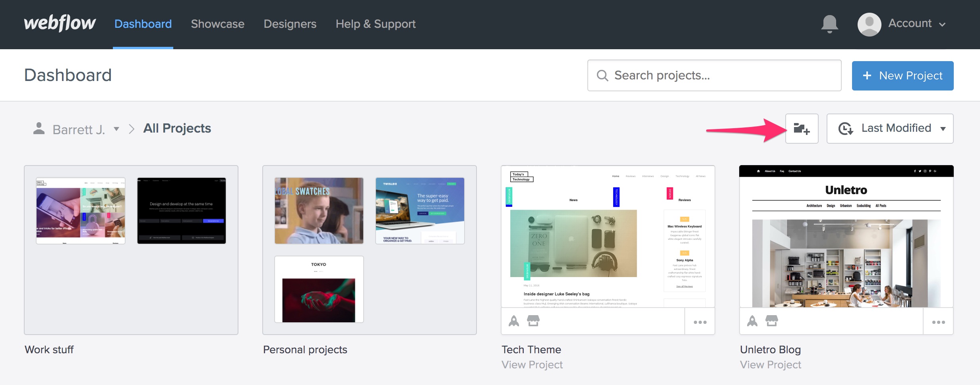Open the notifications bell
Image resolution: width=980 pixels, height=385 pixels.
[x=829, y=24]
